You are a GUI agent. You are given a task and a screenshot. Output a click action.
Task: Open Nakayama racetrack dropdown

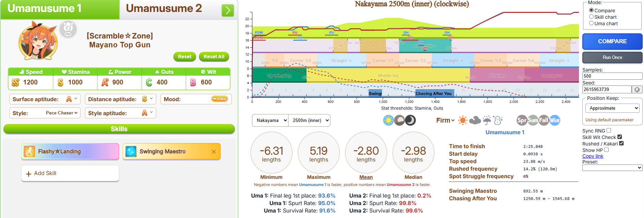tap(270, 120)
